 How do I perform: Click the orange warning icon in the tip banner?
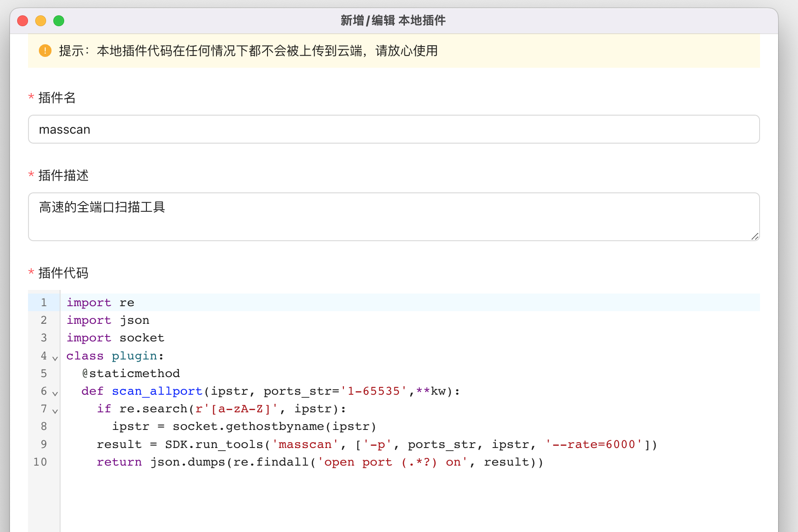pyautogui.click(x=45, y=51)
